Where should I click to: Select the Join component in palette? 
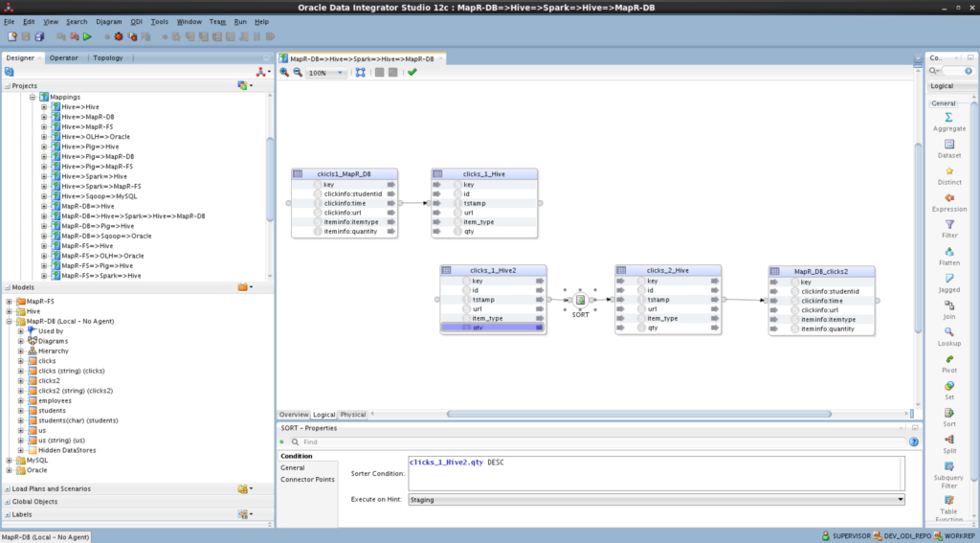948,310
